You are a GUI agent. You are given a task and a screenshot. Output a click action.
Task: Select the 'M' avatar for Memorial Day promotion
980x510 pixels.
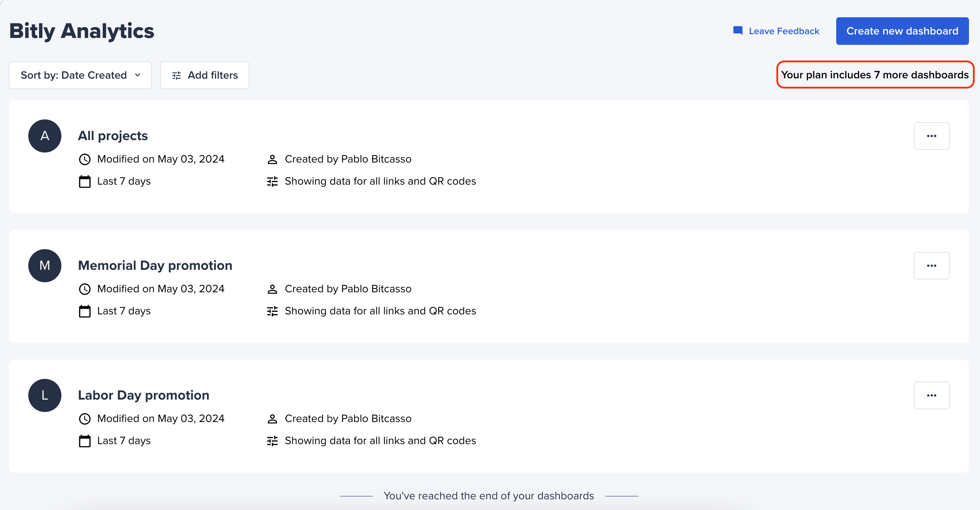44,265
